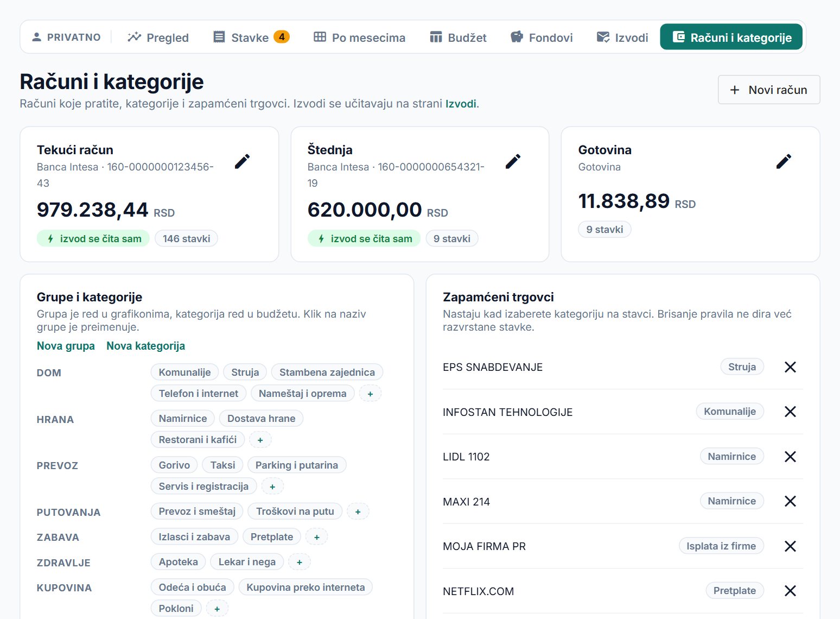Image resolution: width=840 pixels, height=619 pixels.
Task: Remove the NETFLIX.COM merchant rule
Action: pyautogui.click(x=790, y=591)
